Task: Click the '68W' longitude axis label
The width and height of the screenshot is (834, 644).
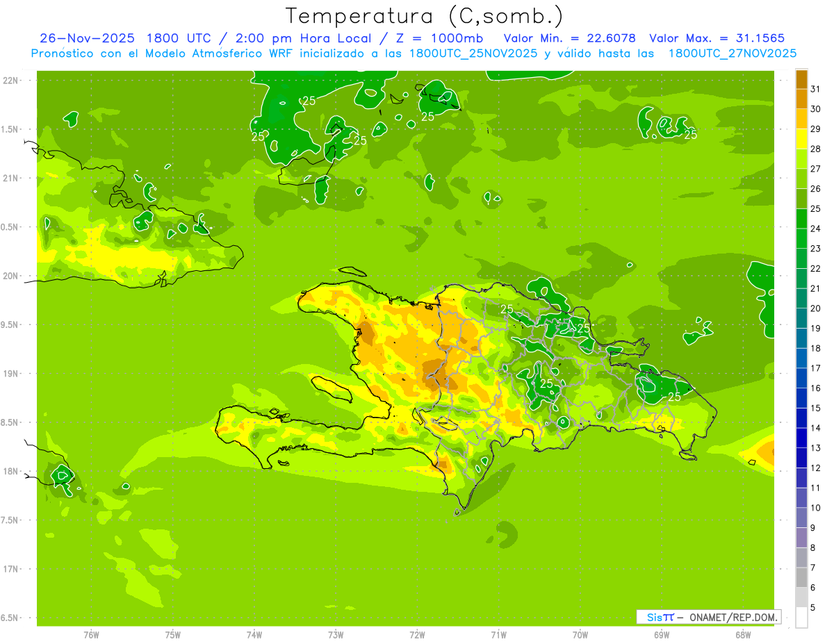Action: [743, 635]
